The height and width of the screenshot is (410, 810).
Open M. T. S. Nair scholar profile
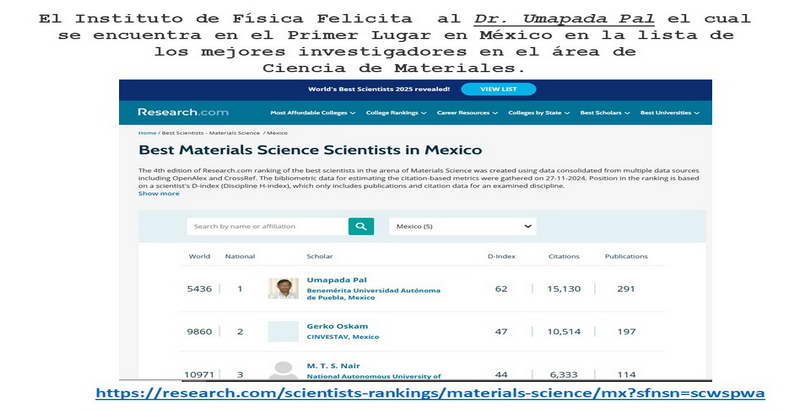(x=333, y=366)
